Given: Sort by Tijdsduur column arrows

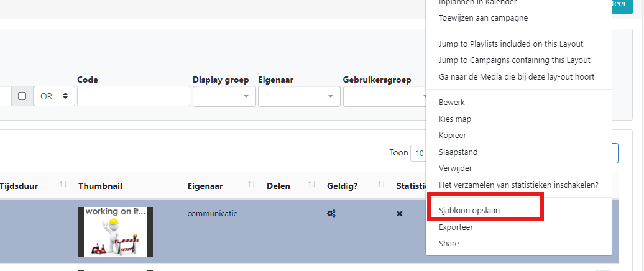Looking at the screenshot, I should (x=63, y=185).
